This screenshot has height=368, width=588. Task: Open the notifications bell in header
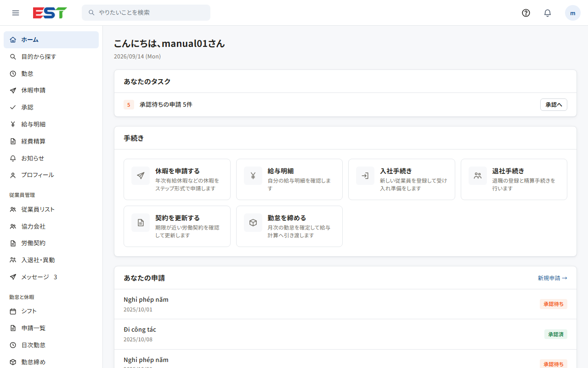click(x=548, y=13)
